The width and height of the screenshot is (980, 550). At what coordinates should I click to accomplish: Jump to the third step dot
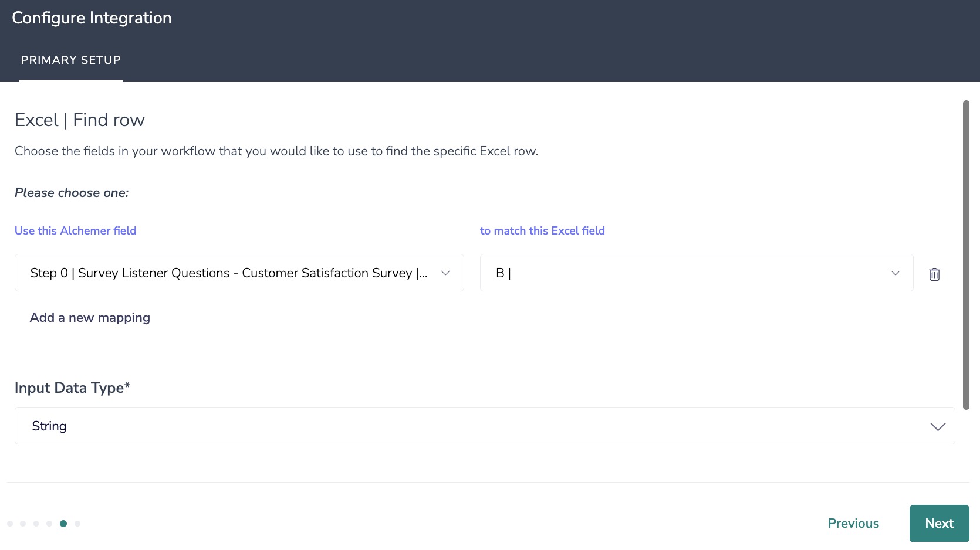point(36,524)
